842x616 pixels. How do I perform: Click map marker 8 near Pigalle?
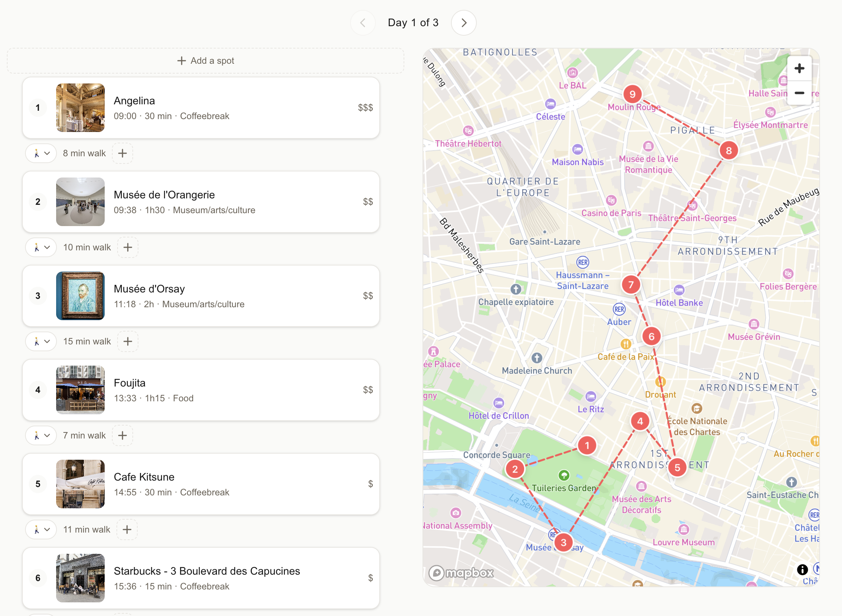[729, 151]
